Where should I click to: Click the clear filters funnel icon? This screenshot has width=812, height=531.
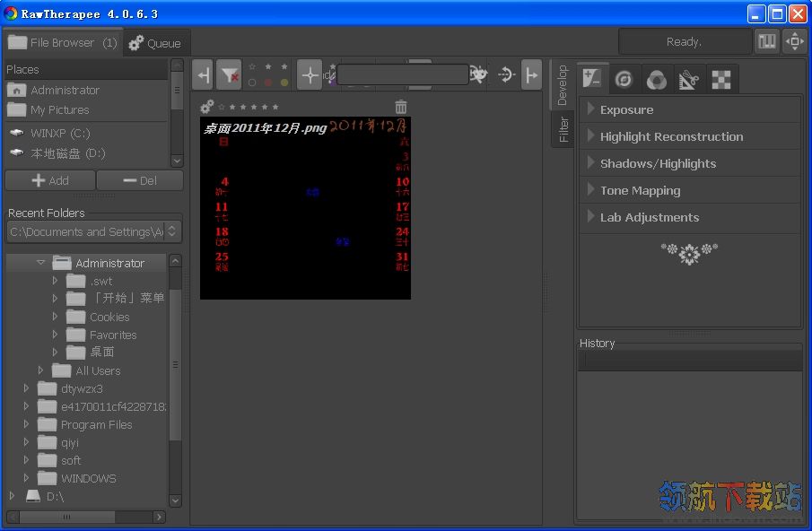[x=229, y=75]
